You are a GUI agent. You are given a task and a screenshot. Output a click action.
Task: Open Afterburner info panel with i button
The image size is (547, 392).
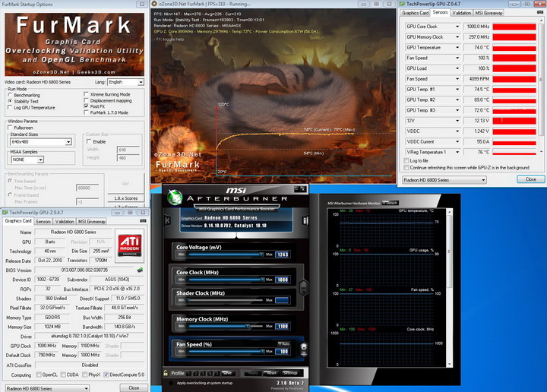[305, 220]
